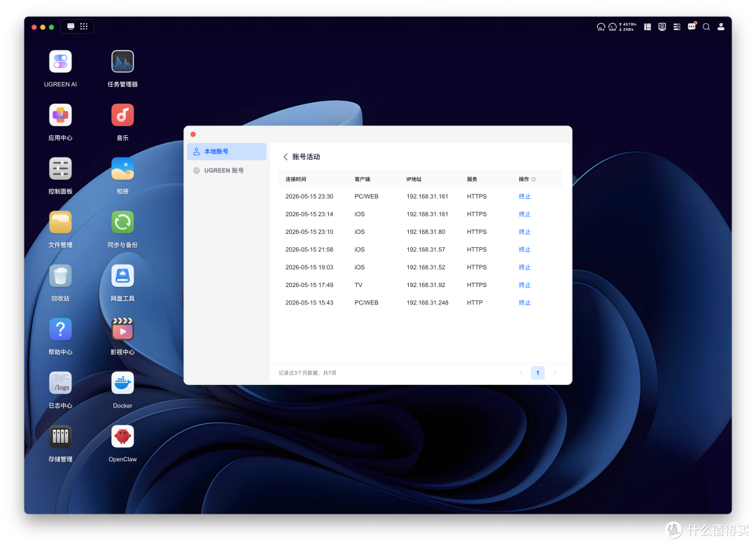756x546 pixels.
Task: Go to the previous page arrow
Action: pyautogui.click(x=521, y=373)
